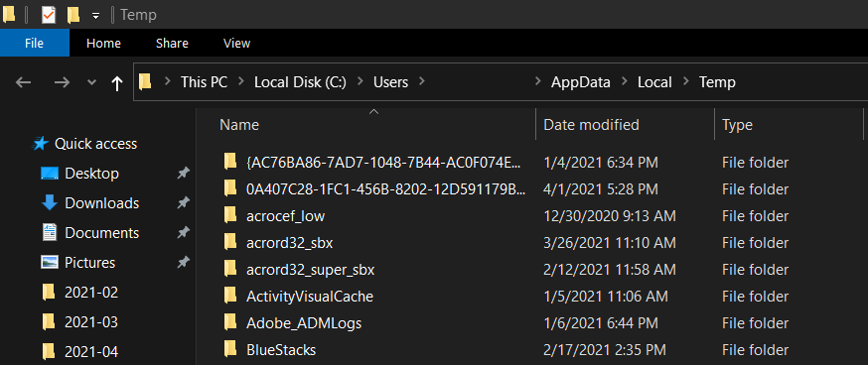Open Pictures in Quick access
The height and width of the screenshot is (365, 868).
[x=90, y=262]
